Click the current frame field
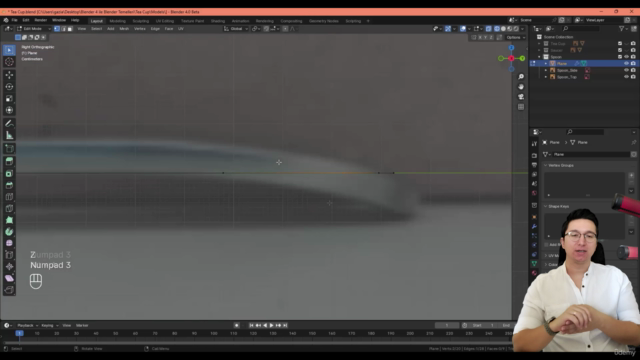 coord(447,325)
